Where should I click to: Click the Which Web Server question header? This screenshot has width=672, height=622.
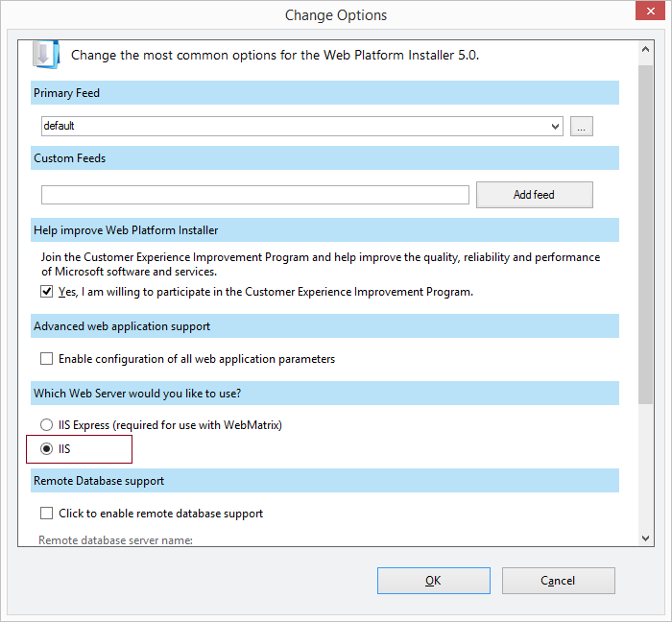[324, 394]
